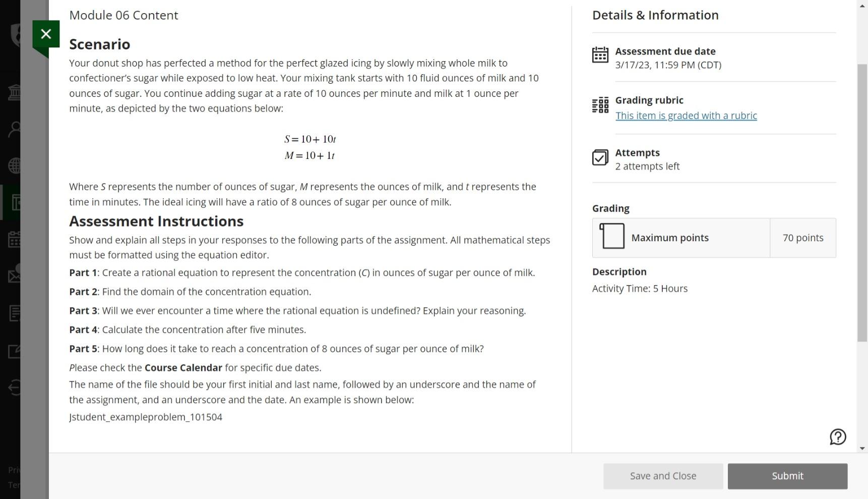The width and height of the screenshot is (868, 499).
Task: Click the Save and Close button
Action: [663, 476]
